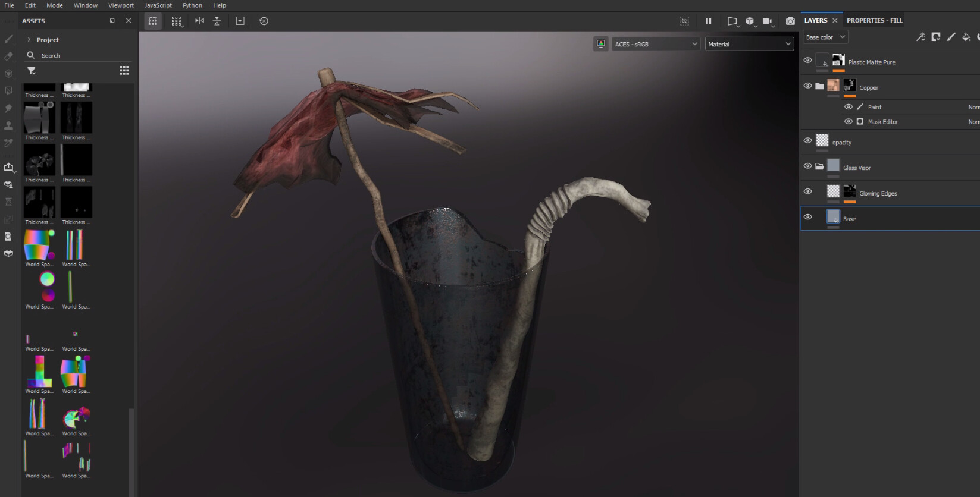The image size is (980, 497).
Task: Hide the Glowing Edges layer
Action: pos(807,191)
